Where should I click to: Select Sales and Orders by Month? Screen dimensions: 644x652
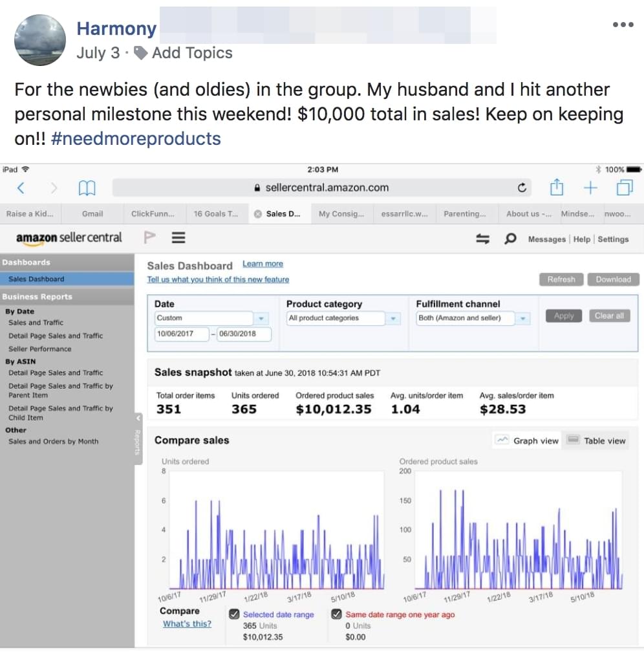click(53, 441)
